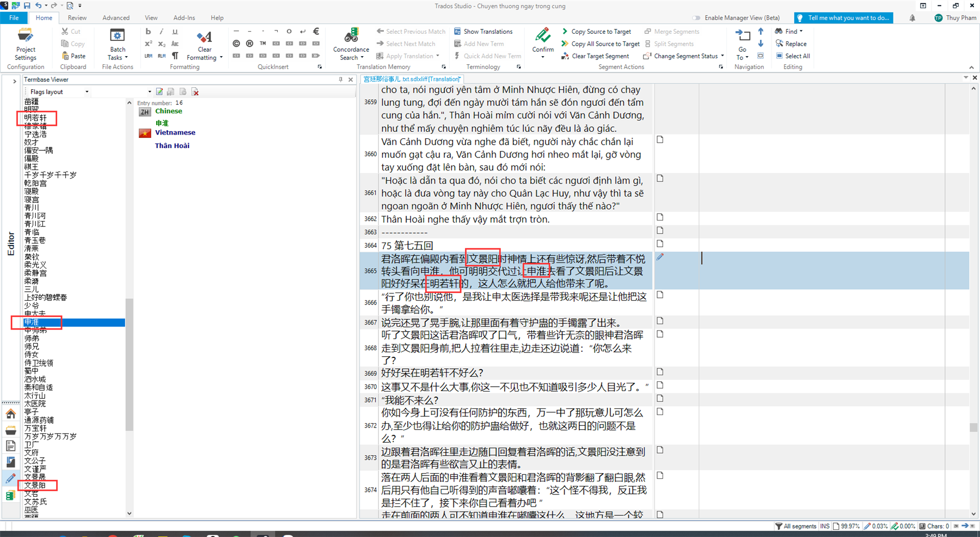This screenshot has width=980, height=537.
Task: Open the Flags layout dropdown
Action: [x=88, y=91]
